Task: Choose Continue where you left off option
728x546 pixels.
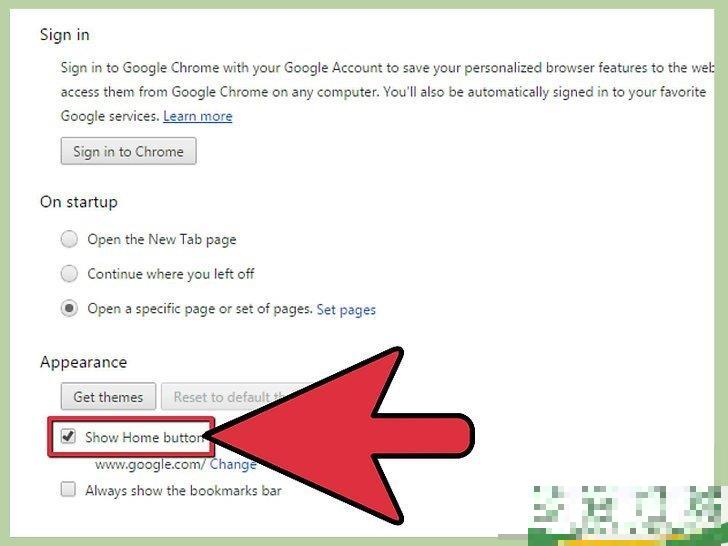Action: point(69,273)
